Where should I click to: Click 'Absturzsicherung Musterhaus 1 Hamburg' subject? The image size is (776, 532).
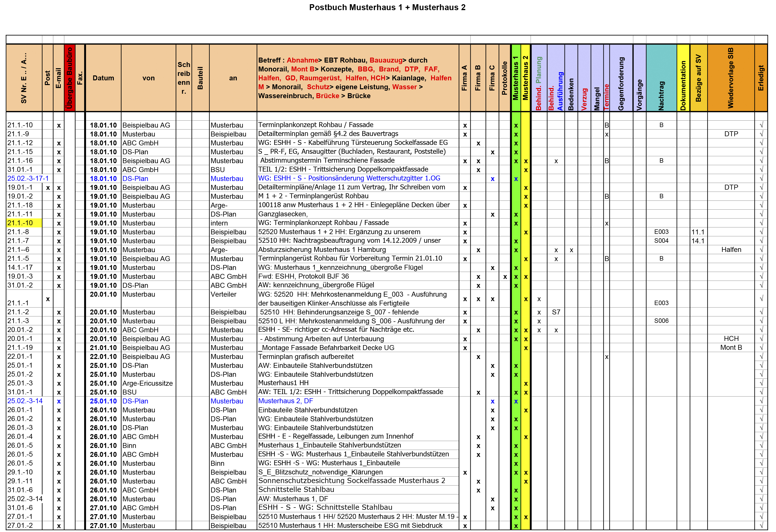(x=322, y=250)
